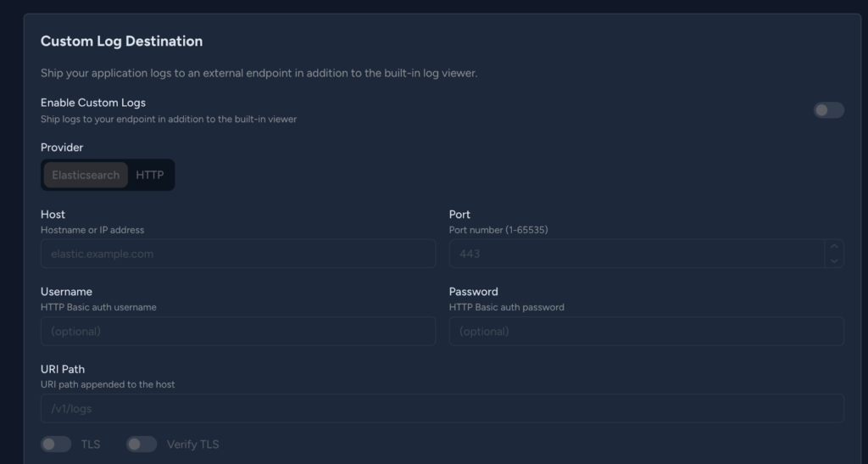Increase port with the up arrow
Viewport: 868px width, 464px height.
[x=834, y=247]
